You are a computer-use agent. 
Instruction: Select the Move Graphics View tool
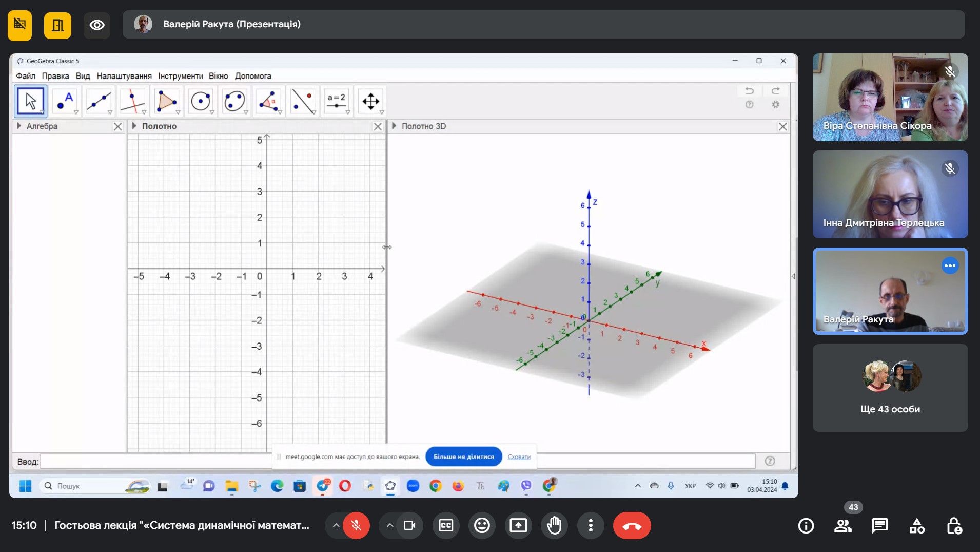pyautogui.click(x=370, y=101)
